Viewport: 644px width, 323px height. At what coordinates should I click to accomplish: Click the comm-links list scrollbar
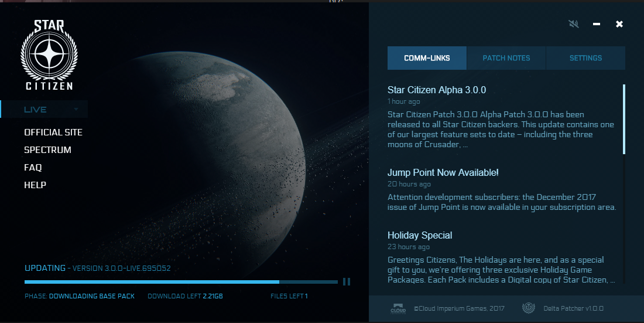[x=624, y=120]
